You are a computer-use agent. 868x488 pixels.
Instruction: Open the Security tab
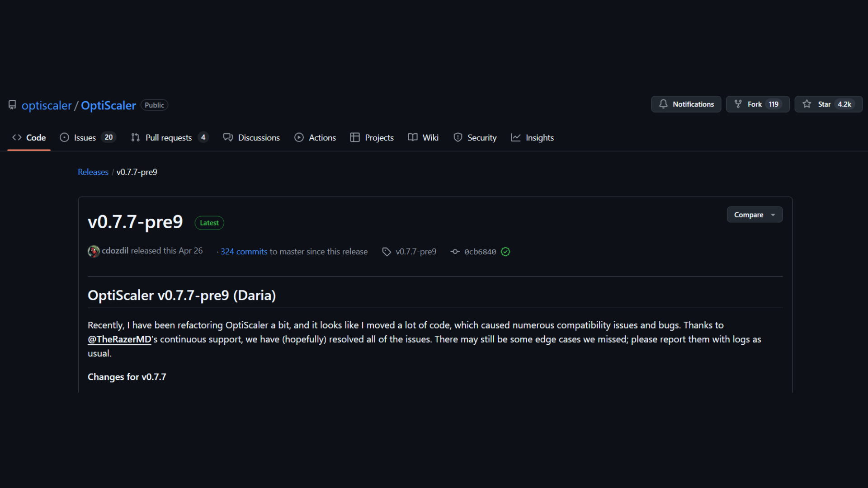point(475,137)
